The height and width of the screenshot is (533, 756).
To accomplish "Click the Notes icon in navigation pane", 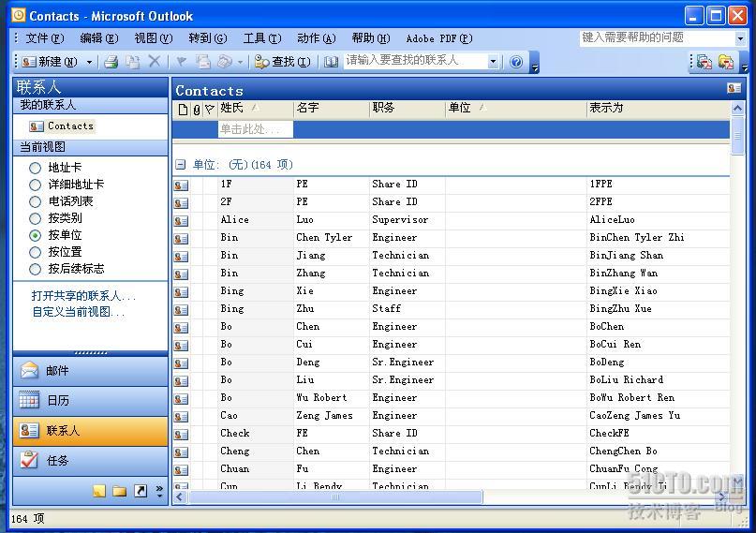I will click(99, 491).
